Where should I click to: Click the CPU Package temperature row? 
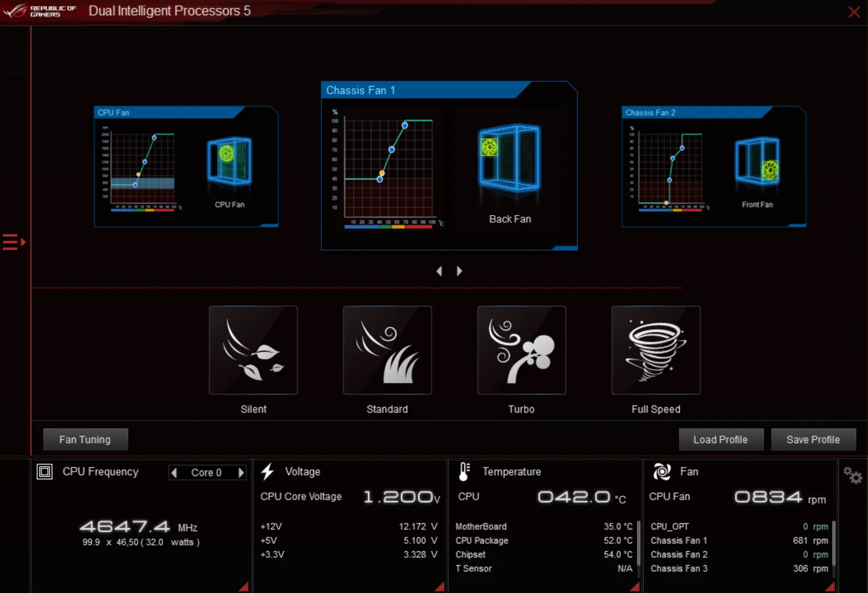(544, 540)
